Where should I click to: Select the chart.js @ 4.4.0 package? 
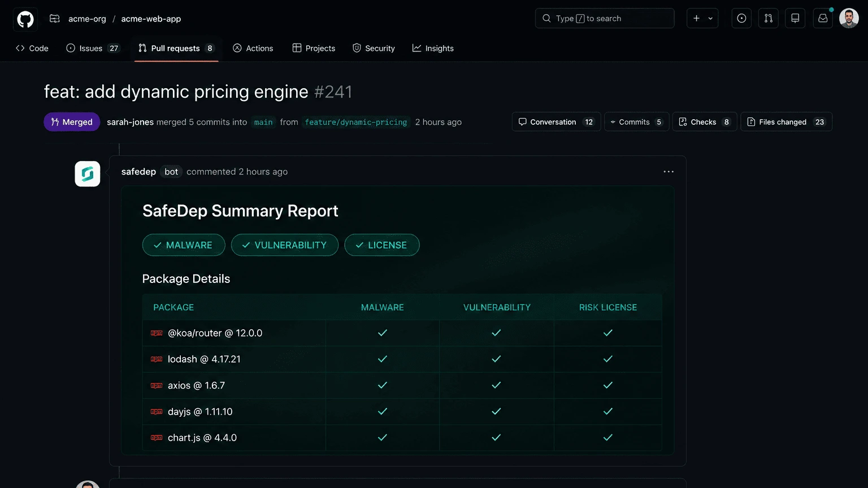(x=202, y=438)
